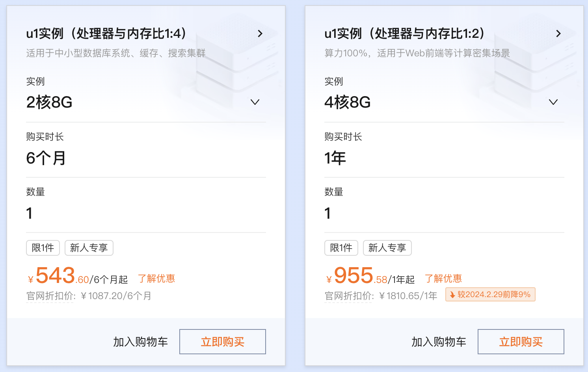Open 了解优惠 next to ¥955.58
Viewport: 588px width, 372px height.
[443, 278]
